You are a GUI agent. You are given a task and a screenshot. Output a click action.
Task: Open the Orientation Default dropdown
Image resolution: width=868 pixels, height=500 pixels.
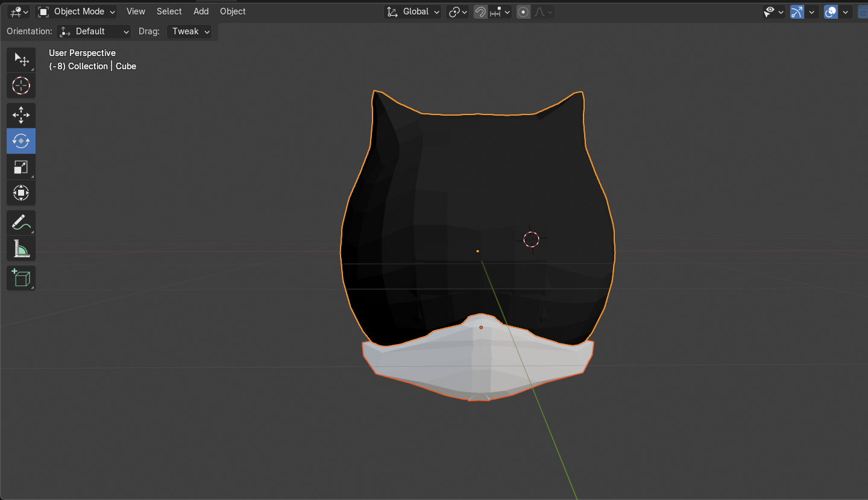pos(95,31)
